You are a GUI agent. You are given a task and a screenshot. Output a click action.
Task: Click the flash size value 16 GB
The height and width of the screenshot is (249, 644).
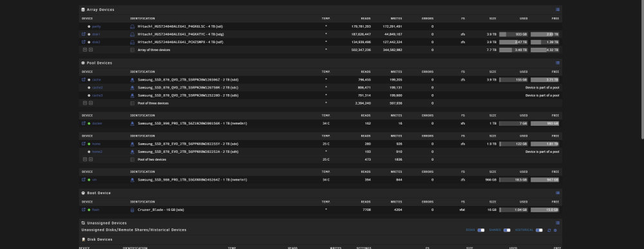(491, 210)
